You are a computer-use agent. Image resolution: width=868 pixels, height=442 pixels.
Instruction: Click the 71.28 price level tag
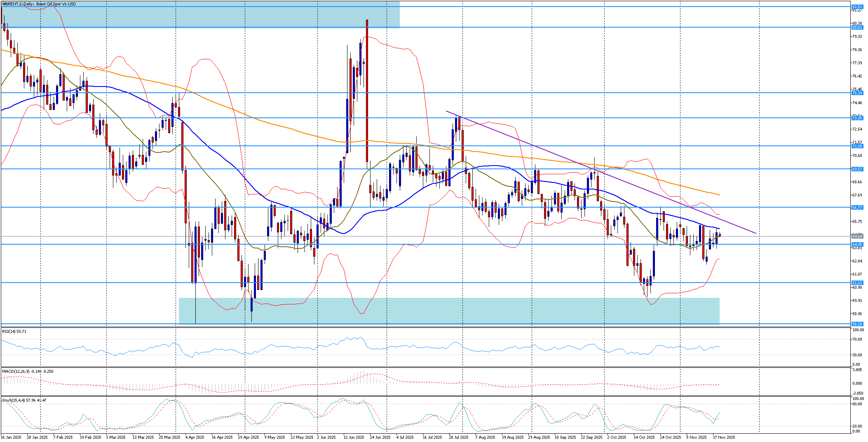click(x=857, y=146)
